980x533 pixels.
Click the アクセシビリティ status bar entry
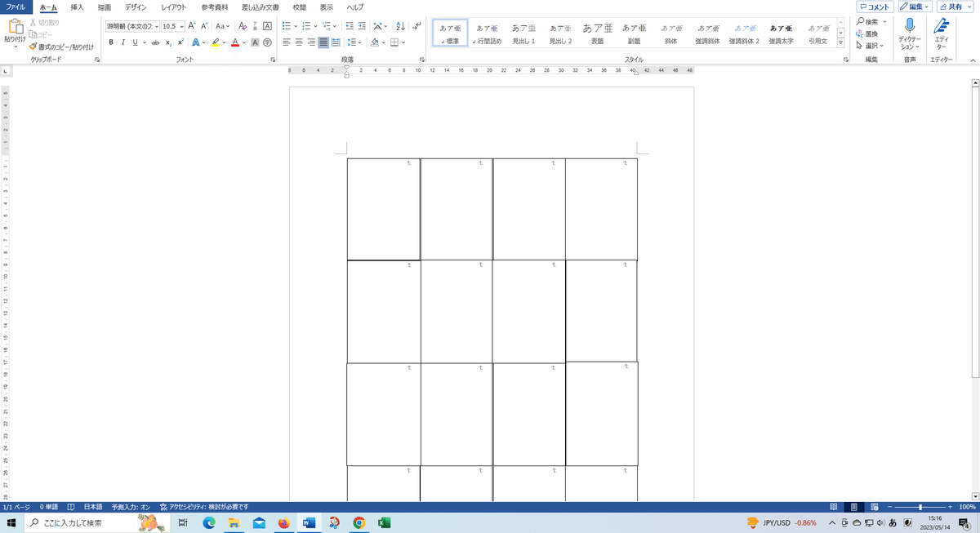[x=204, y=507]
